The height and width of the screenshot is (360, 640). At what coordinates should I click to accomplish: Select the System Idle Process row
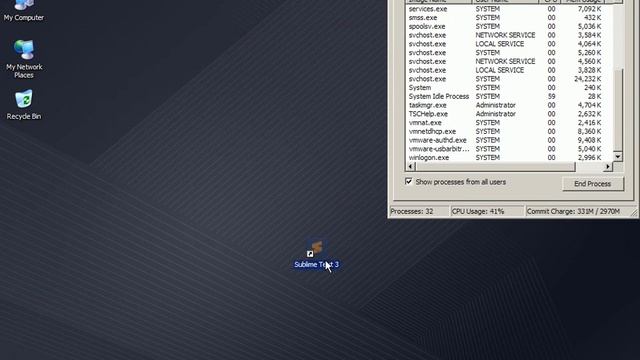click(x=509, y=96)
